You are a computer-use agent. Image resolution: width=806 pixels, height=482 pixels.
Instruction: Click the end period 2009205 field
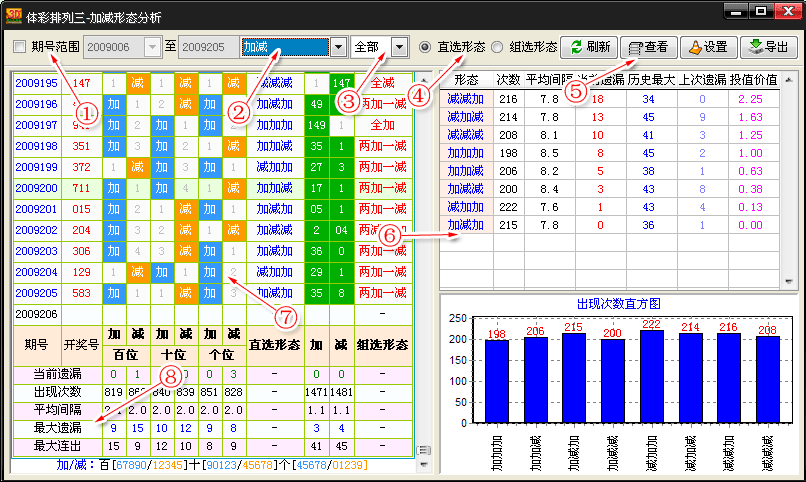coord(207,47)
